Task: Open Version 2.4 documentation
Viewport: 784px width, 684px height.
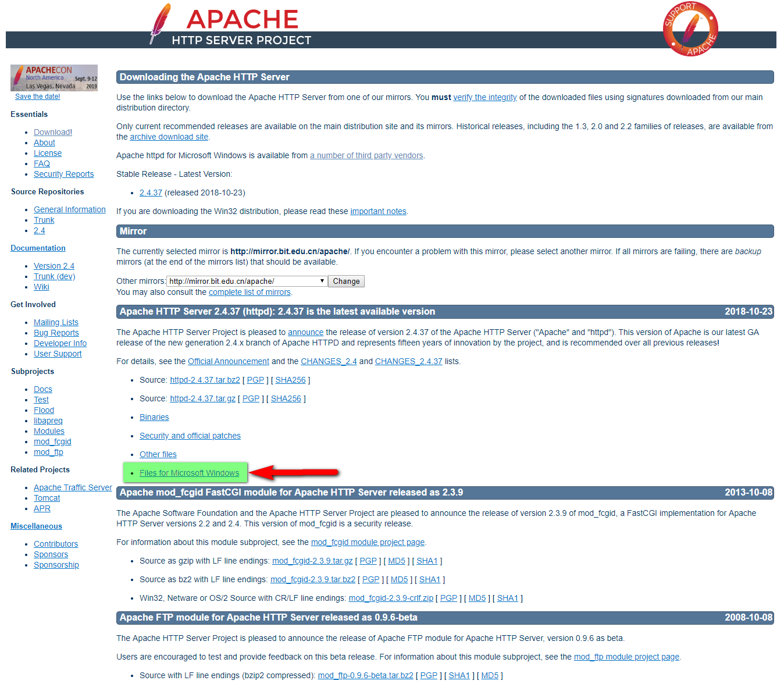Action: (x=54, y=266)
